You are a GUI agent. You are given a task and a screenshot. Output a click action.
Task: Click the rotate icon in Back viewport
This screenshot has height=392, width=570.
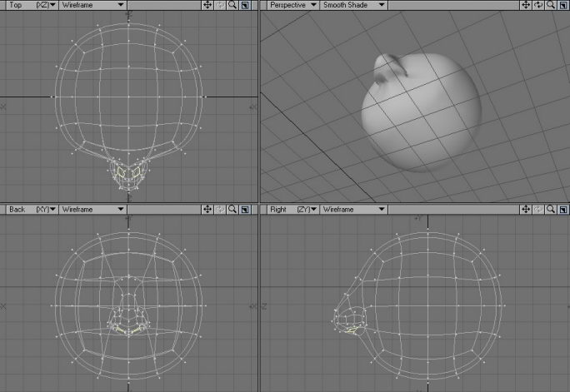[x=220, y=210]
